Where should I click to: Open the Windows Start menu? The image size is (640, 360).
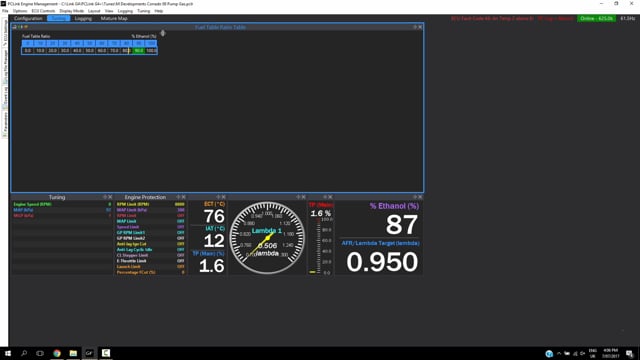(x=8, y=353)
